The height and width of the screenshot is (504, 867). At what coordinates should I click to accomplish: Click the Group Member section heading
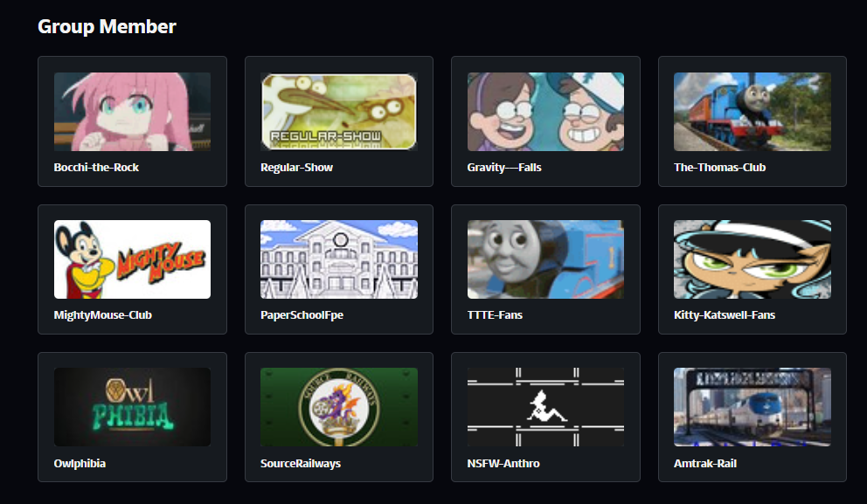(107, 26)
